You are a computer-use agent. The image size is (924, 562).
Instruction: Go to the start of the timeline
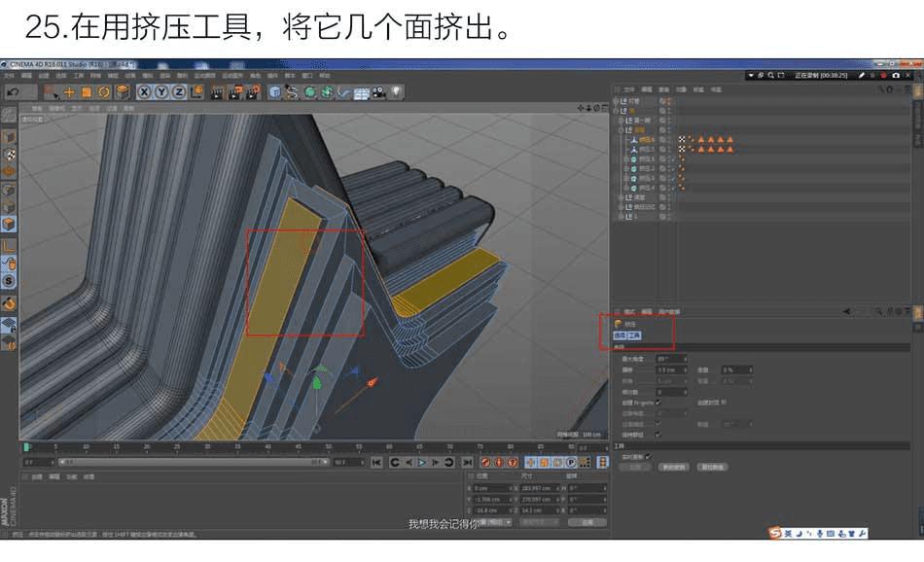[x=376, y=463]
